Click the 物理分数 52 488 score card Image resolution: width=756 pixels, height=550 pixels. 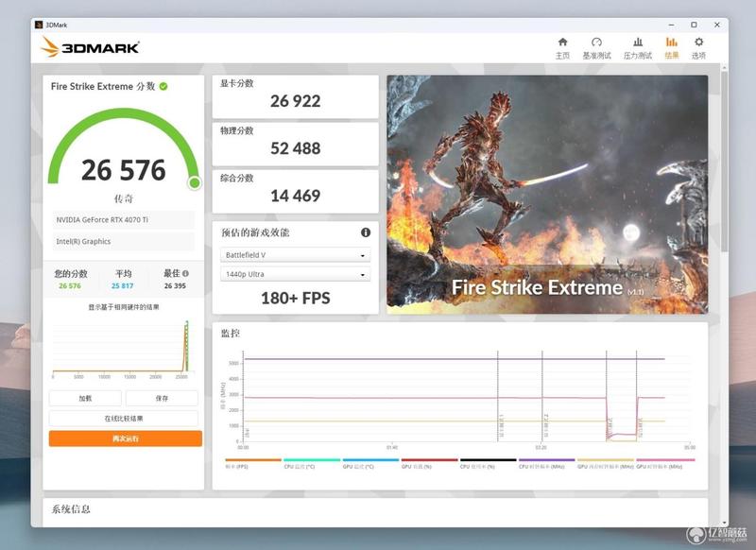(295, 144)
